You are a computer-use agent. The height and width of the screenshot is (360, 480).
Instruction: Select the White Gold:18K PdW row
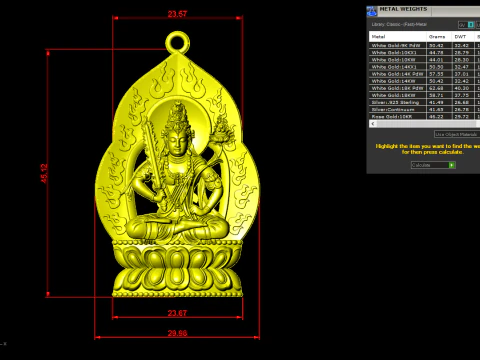click(424, 88)
